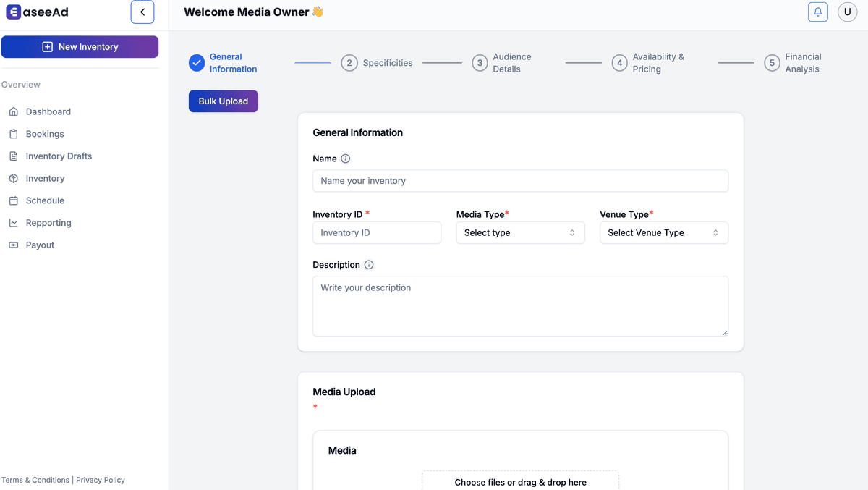Select the Audience Details step label
Image resolution: width=868 pixels, height=490 pixels.
click(512, 63)
